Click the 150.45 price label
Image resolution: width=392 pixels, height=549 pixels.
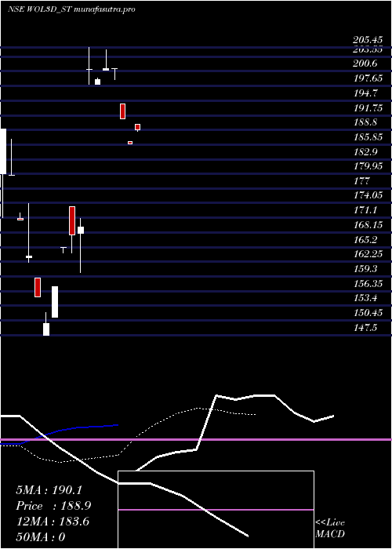pyautogui.click(x=368, y=313)
